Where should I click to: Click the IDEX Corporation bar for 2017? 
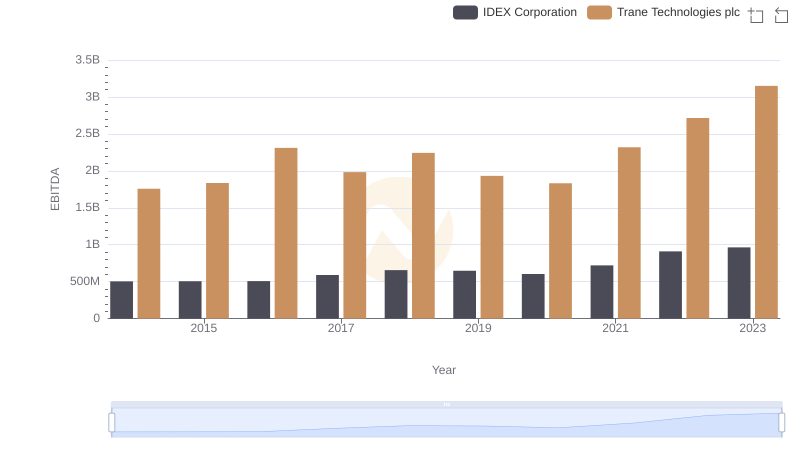[x=327, y=297]
